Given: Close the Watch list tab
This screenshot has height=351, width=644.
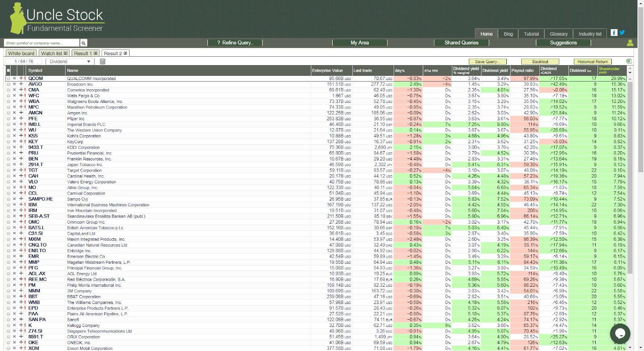Looking at the screenshot, I should pyautogui.click(x=66, y=53).
